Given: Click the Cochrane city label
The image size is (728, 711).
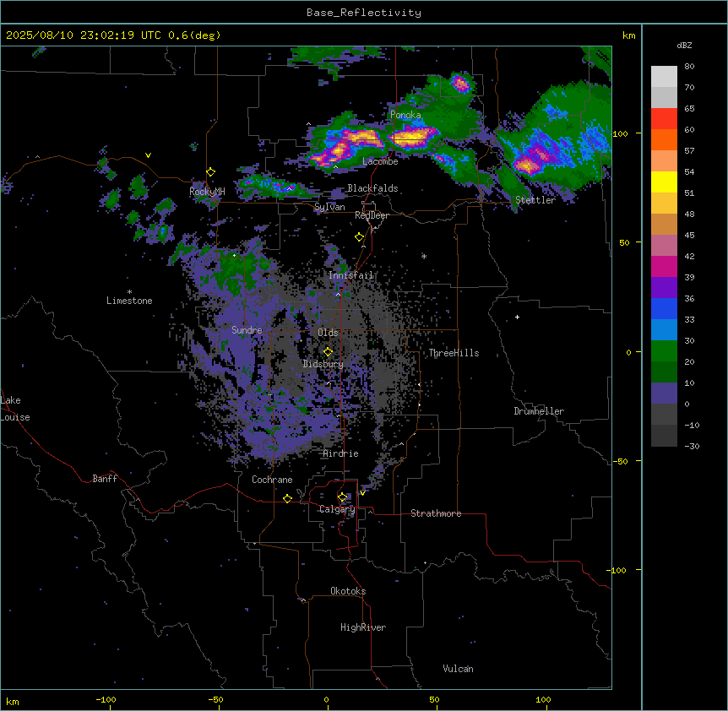Looking at the screenshot, I should (x=272, y=480).
